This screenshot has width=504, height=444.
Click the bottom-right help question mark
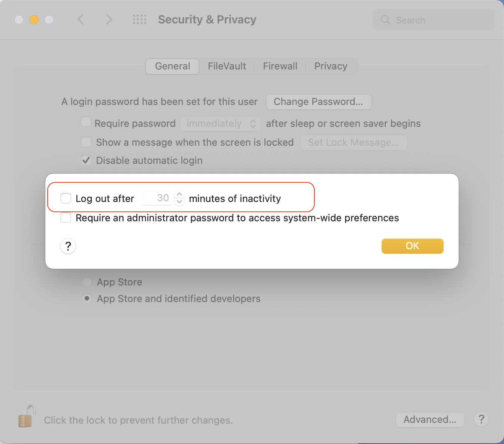point(481,419)
